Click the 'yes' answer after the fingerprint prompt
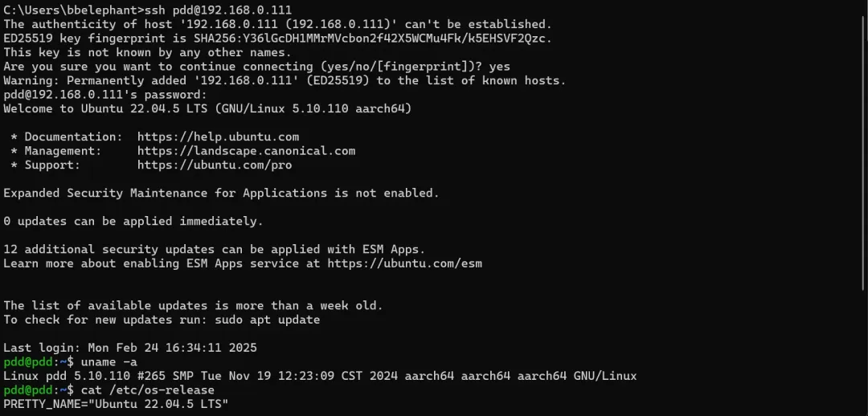This screenshot has width=868, height=416. [499, 67]
